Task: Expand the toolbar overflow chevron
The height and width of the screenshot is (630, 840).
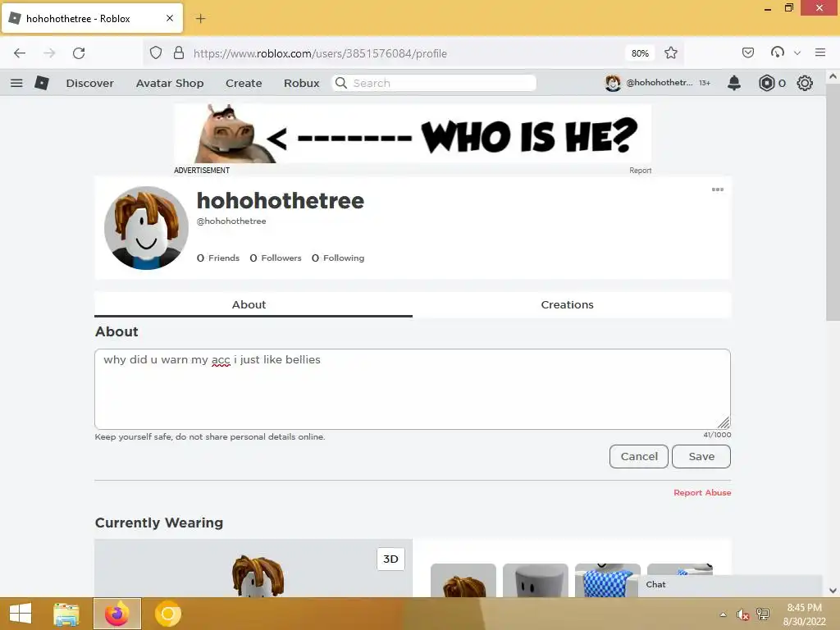Action: tap(797, 53)
